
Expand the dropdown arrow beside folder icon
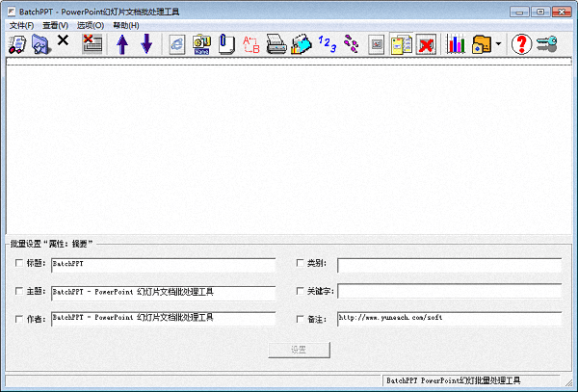pos(498,44)
